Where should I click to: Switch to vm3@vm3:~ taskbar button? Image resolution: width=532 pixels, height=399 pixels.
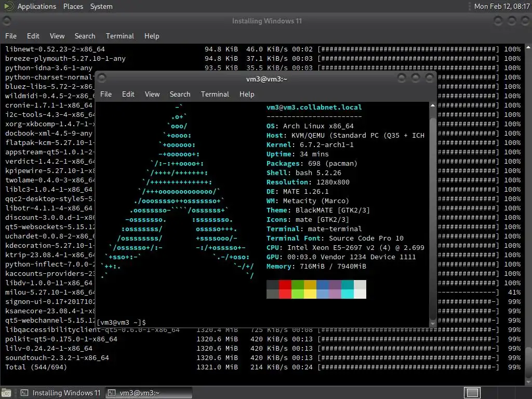(149, 393)
